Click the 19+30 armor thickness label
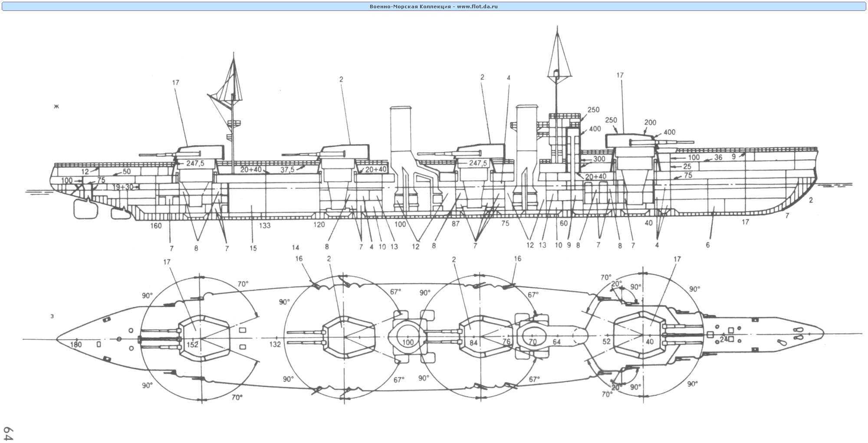 pyautogui.click(x=123, y=187)
